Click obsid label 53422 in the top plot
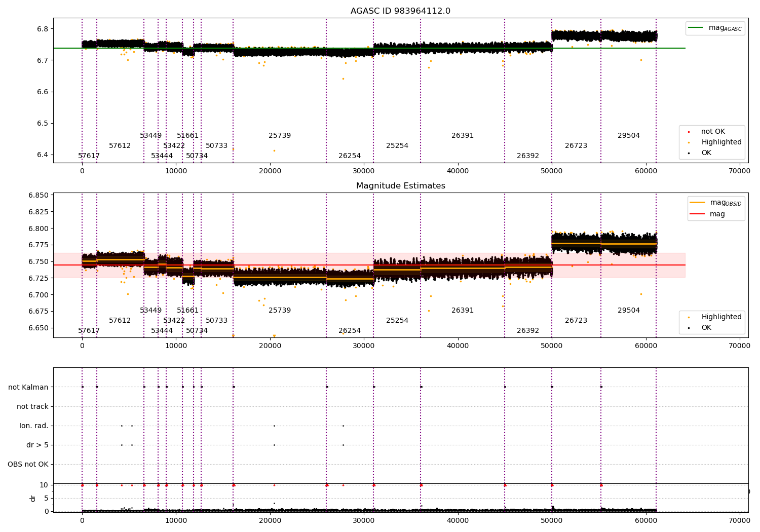The image size is (760, 532). pyautogui.click(x=174, y=146)
